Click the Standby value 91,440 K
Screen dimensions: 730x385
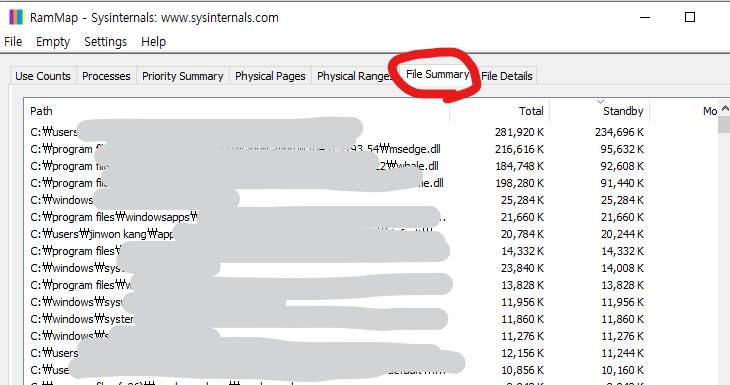[622, 183]
